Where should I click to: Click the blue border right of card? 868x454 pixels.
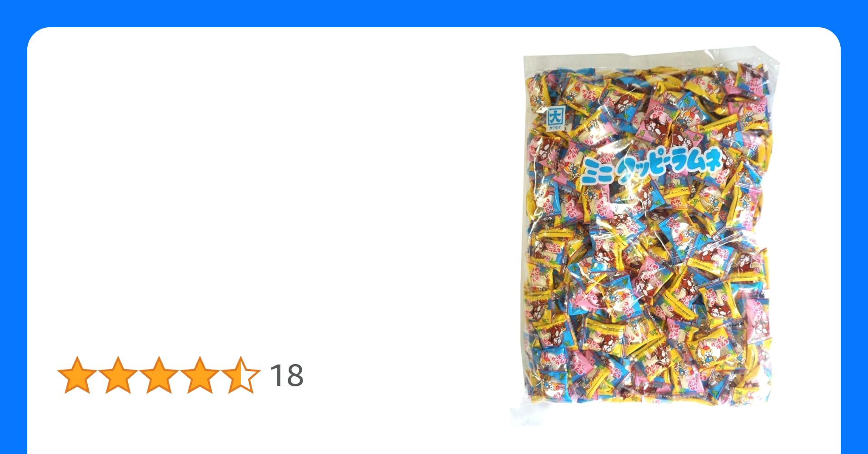pos(854,241)
